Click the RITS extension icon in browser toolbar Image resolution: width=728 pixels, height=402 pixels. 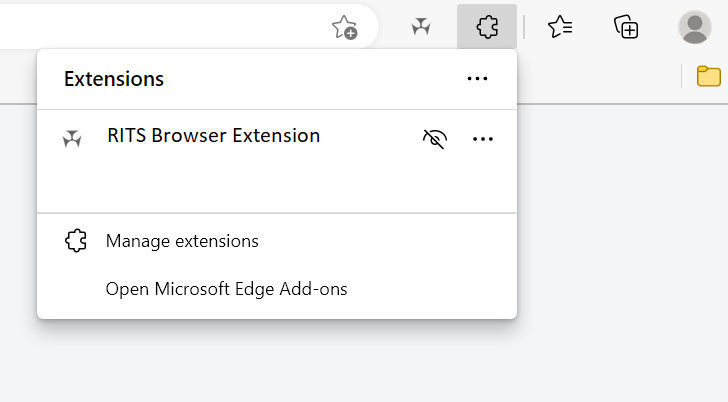421,27
